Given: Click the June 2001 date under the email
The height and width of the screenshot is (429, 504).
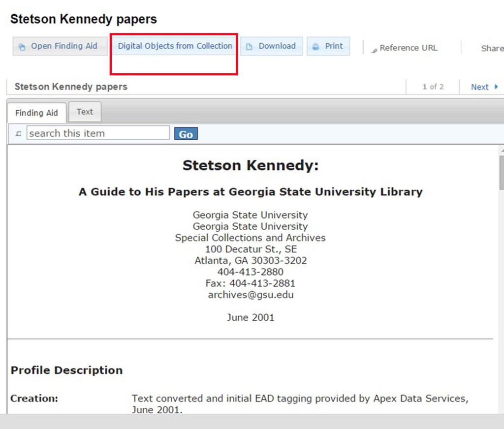Looking at the screenshot, I should tap(251, 317).
